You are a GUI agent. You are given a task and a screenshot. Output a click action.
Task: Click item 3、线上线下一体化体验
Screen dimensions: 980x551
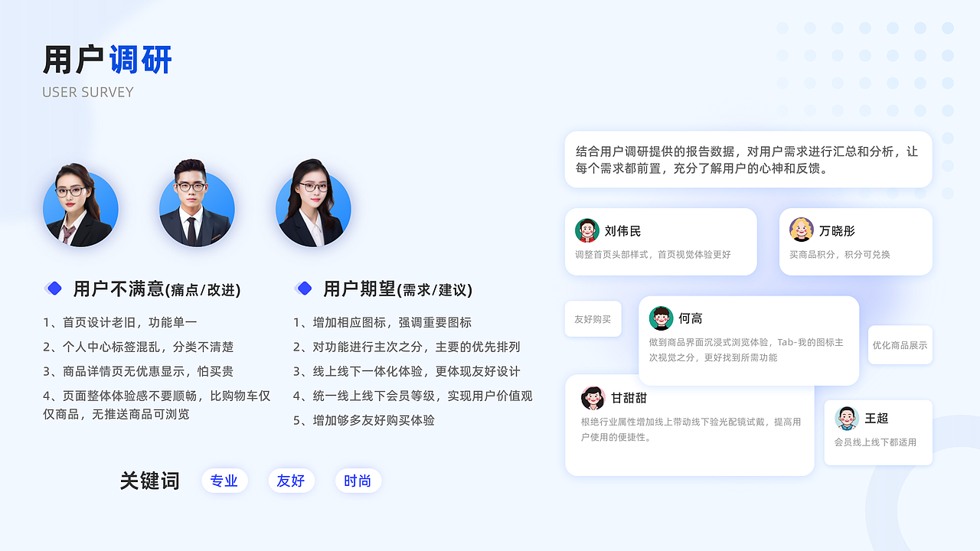coord(407,371)
